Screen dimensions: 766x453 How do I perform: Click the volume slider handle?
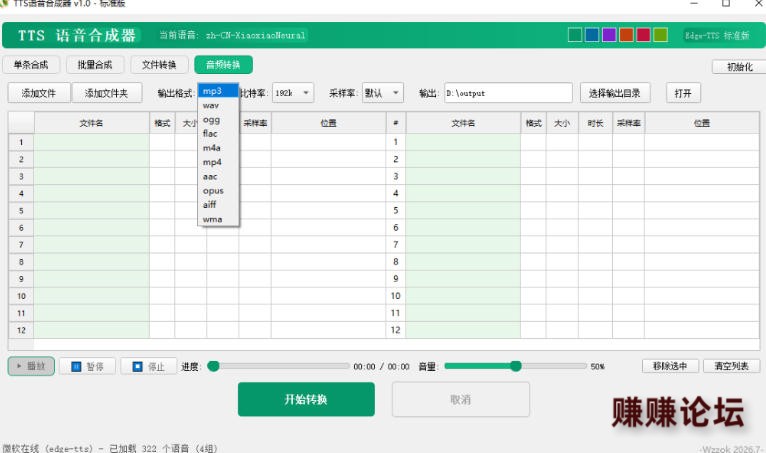515,366
